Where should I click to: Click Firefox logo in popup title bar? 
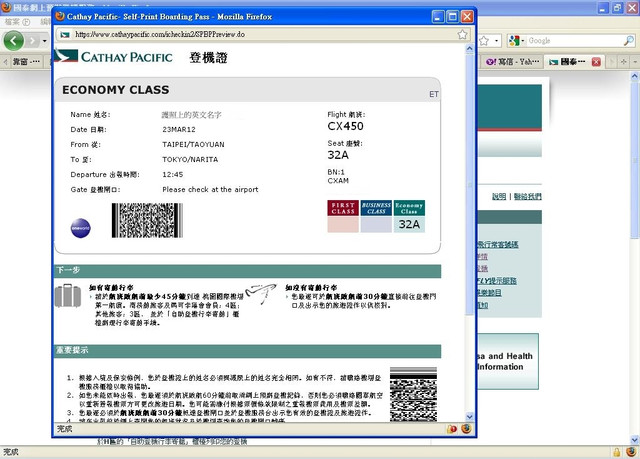click(60, 16)
